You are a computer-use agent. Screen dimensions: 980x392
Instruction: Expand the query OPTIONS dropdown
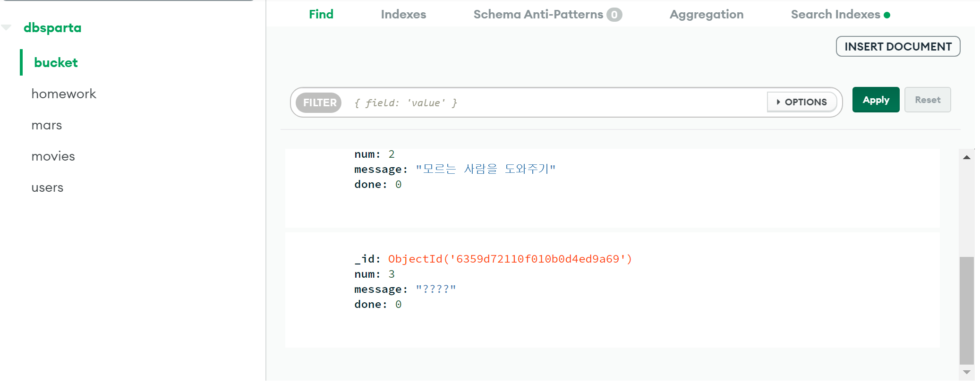point(801,102)
